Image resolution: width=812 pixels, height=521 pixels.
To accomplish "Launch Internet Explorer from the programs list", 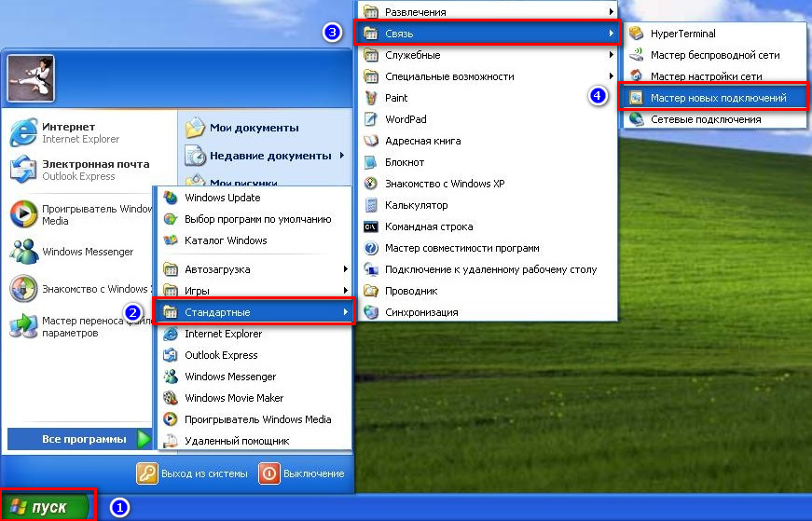I will coord(255,334).
